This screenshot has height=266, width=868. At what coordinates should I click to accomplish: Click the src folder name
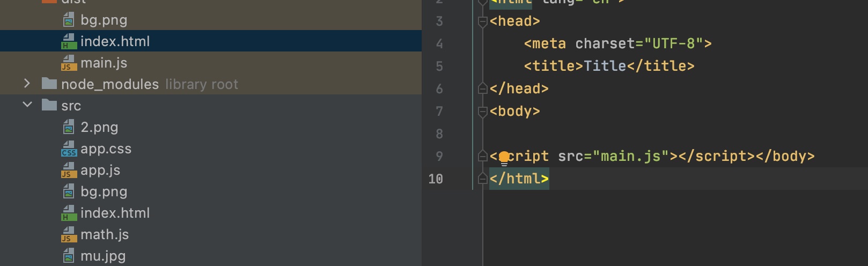(x=71, y=106)
